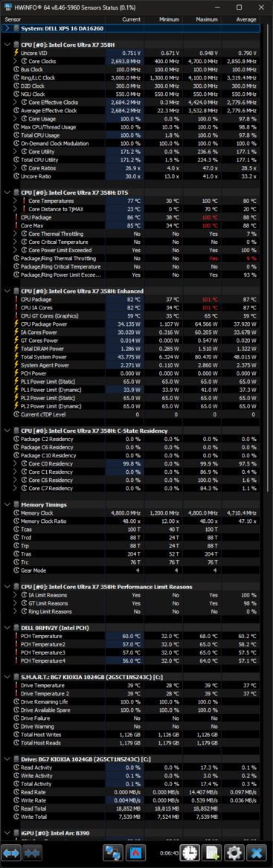Screen dimensions: 273x868
Task: Select the System Agent Power row label
Action: (x=45, y=364)
